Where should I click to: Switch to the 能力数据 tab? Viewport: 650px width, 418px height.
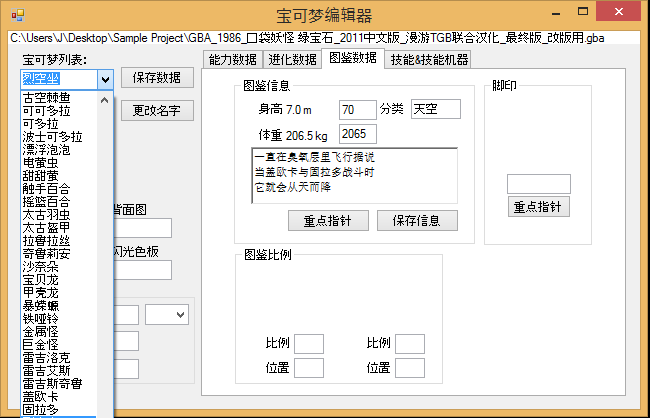233,60
